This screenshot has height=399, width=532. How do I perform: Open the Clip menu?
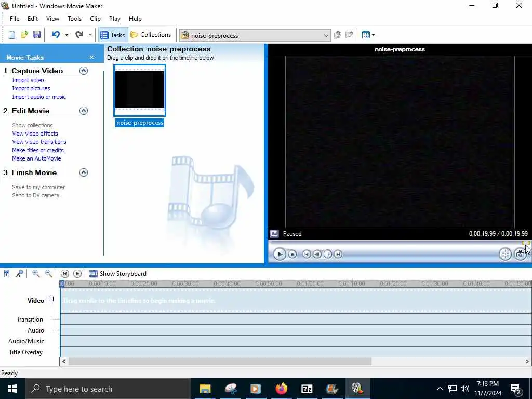click(x=96, y=19)
